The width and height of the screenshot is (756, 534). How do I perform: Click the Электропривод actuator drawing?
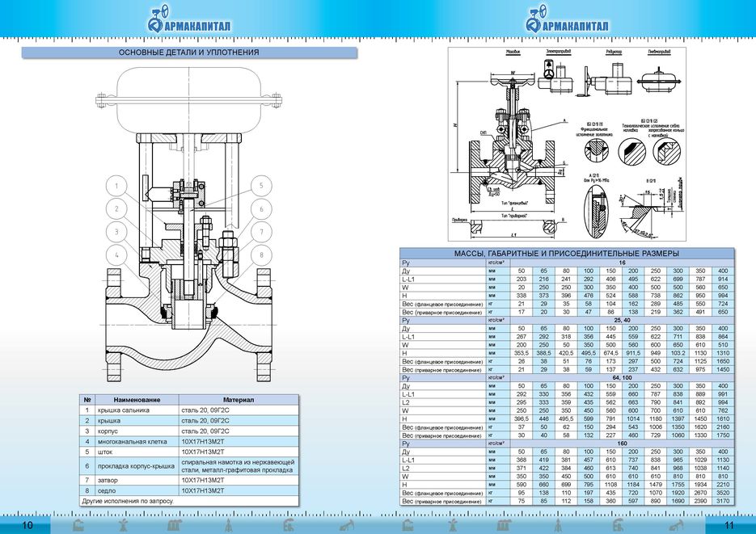tap(555, 75)
